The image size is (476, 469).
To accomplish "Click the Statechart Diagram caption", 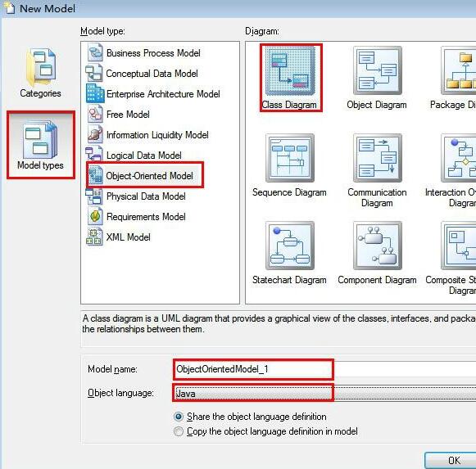I will [x=289, y=280].
